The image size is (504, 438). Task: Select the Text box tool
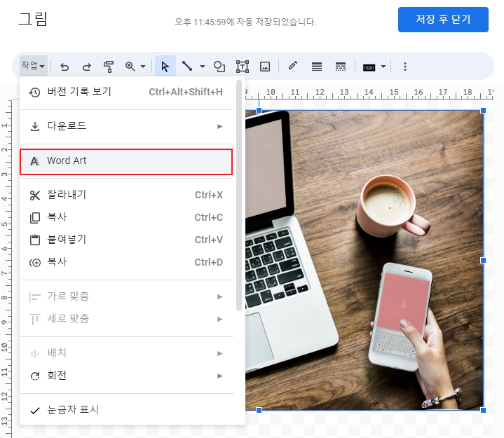243,67
